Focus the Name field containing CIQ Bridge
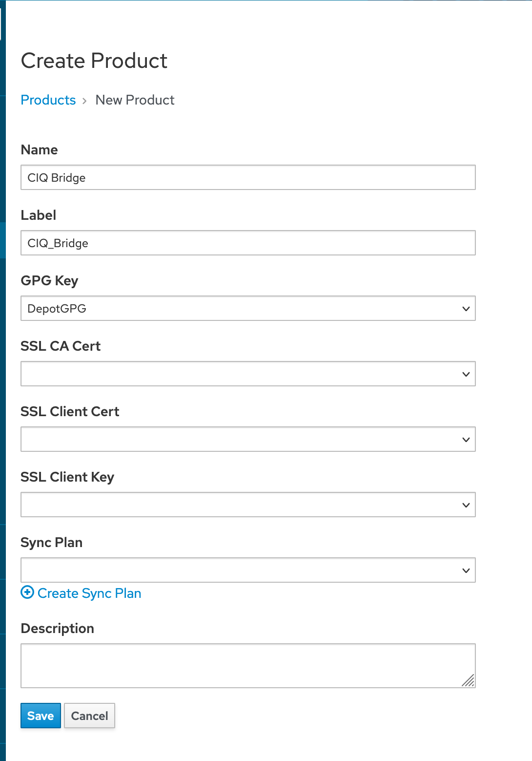This screenshot has height=761, width=532. point(248,177)
